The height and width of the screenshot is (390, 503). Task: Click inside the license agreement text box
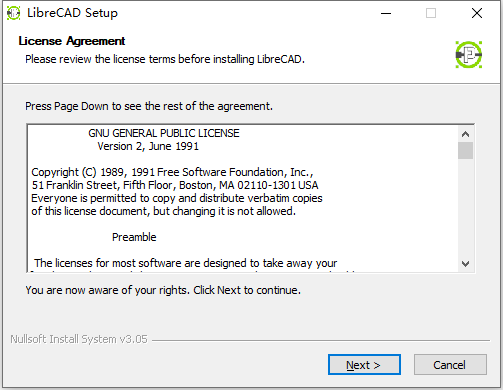(243, 199)
